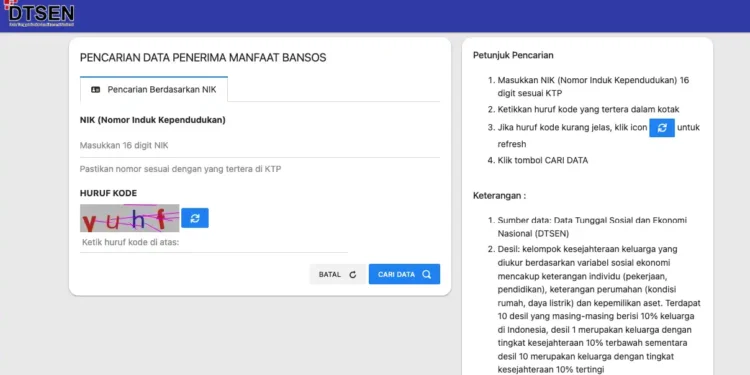The image size is (750, 375).
Task: Click the heading PENCARIAN DATA PENERIMA MANFAAT BANSOS
Action: [203, 58]
